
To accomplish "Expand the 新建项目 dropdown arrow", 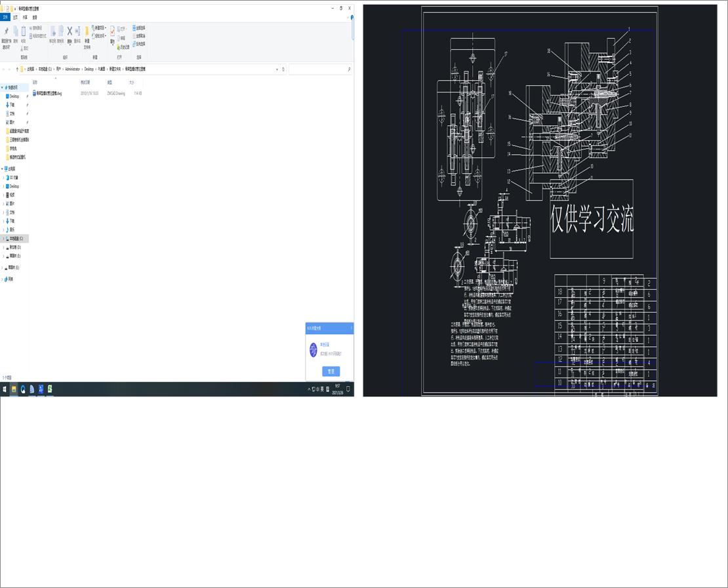I will click(x=106, y=27).
